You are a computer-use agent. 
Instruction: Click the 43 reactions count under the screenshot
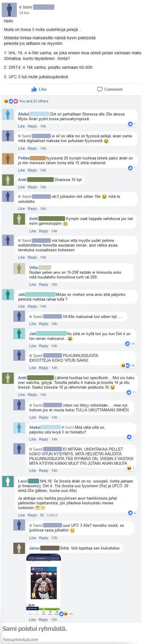point(71,614)
